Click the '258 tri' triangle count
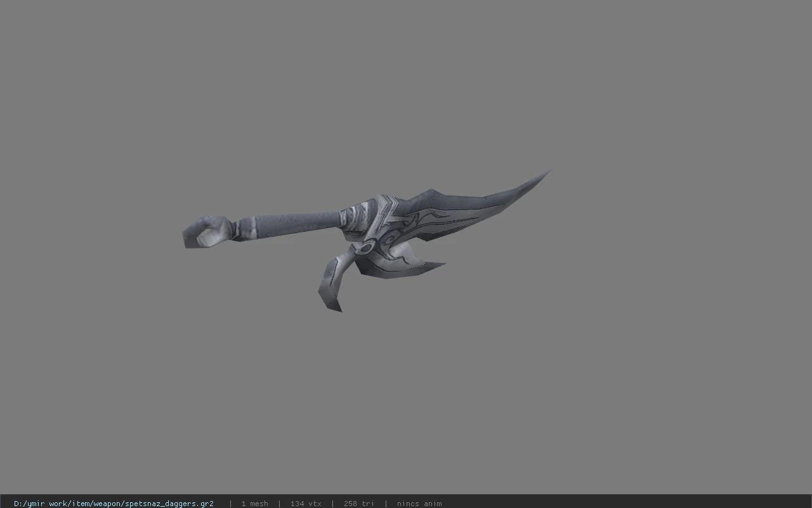This screenshot has width=812, height=508. [359, 504]
